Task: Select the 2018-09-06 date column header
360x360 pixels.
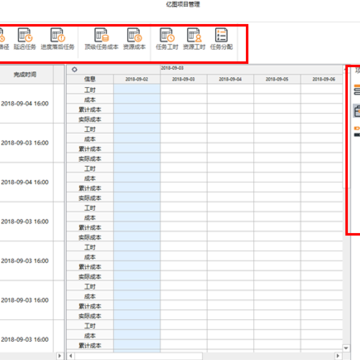Action: pos(322,79)
